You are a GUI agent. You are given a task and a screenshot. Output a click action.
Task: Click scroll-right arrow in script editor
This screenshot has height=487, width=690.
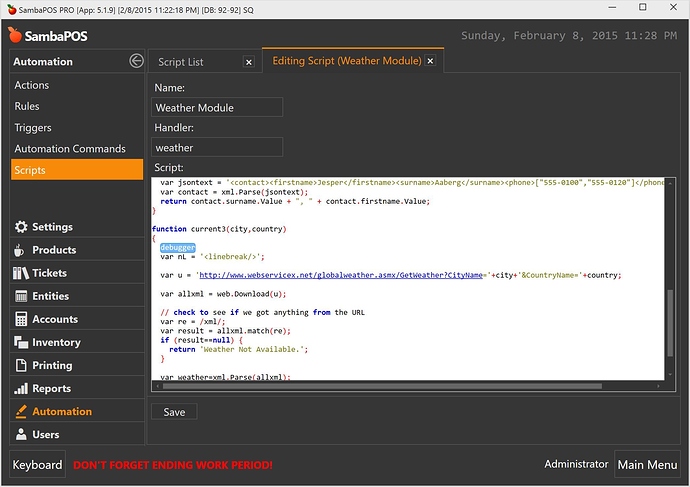click(658, 386)
